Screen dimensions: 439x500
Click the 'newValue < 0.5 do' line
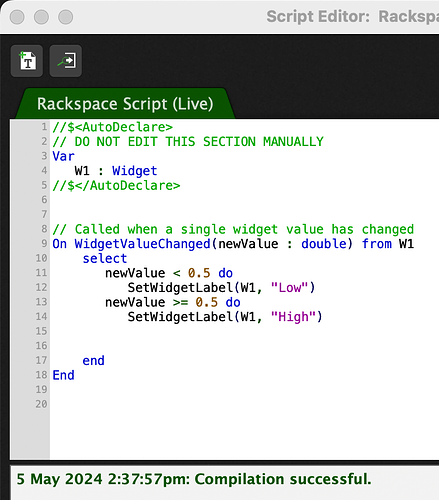coord(169,273)
